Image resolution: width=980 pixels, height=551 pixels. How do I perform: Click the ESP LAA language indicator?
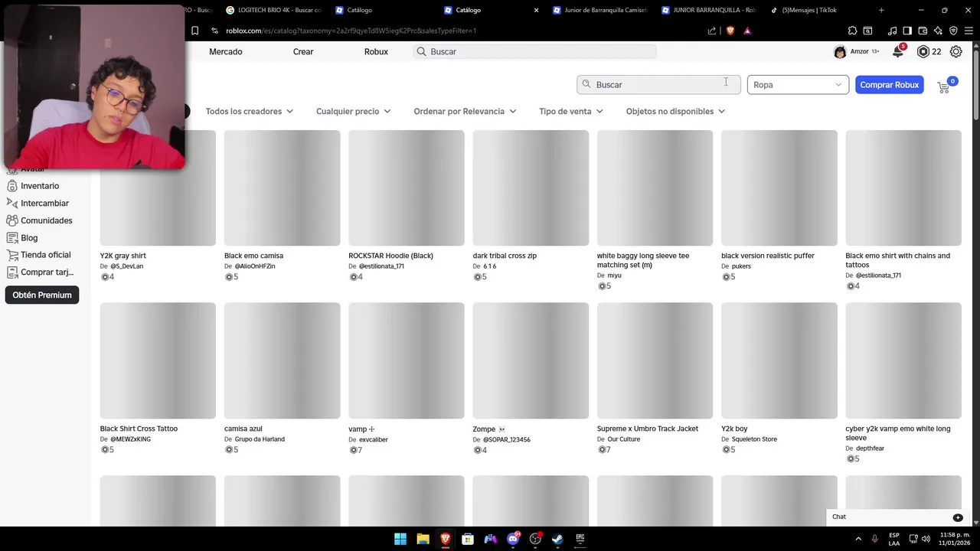coord(894,539)
